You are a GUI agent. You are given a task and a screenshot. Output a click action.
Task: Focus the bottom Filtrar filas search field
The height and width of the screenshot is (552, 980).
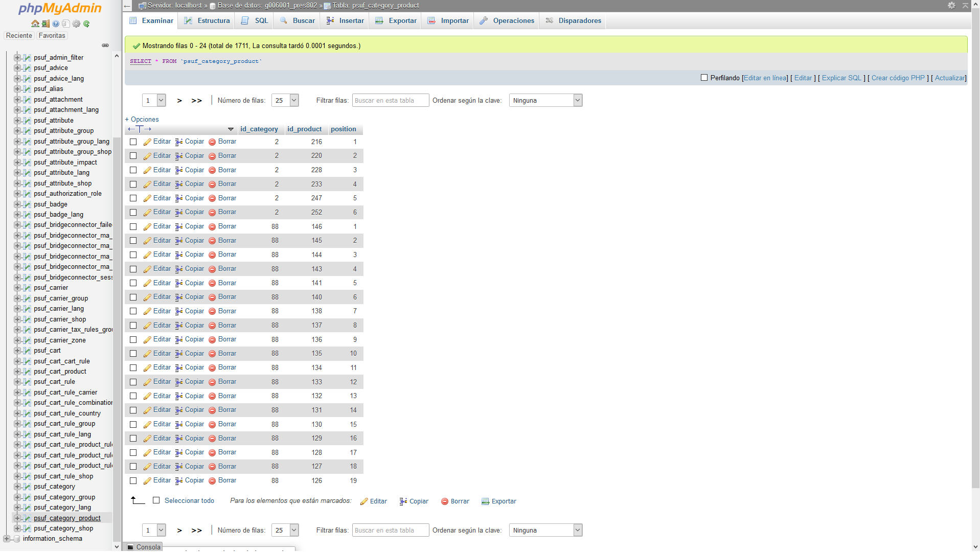click(391, 531)
